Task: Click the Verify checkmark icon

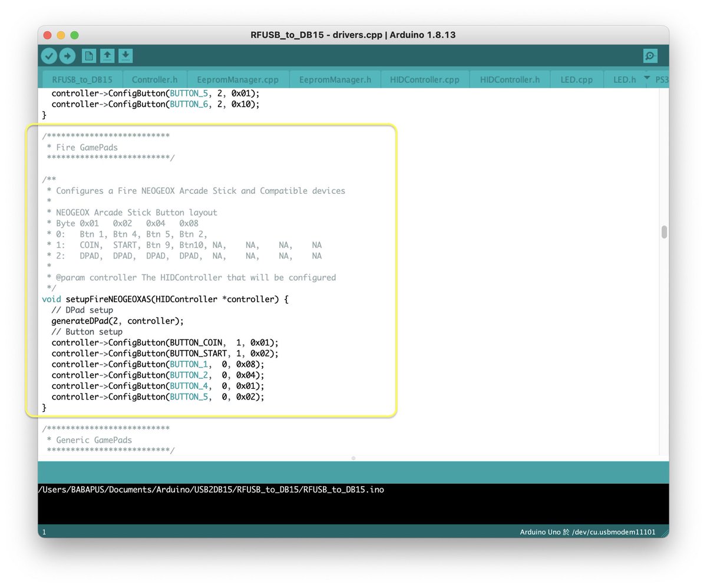Action: 49,56
